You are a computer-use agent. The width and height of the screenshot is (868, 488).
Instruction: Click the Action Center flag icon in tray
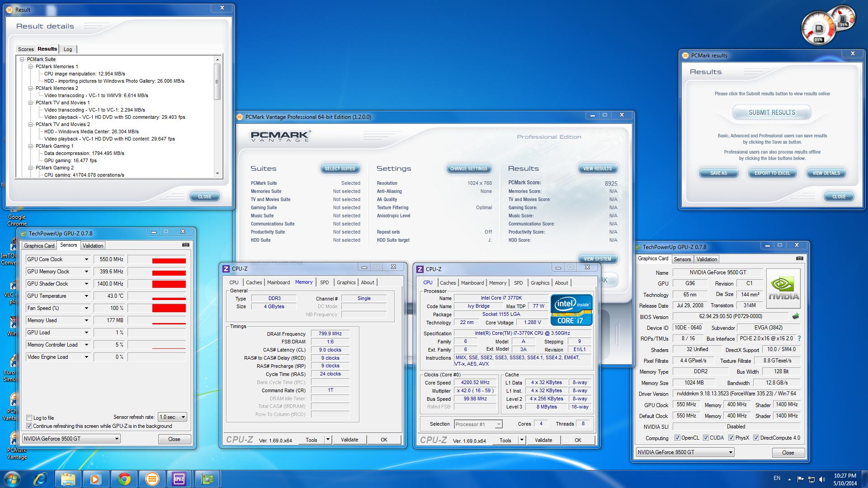[800, 479]
